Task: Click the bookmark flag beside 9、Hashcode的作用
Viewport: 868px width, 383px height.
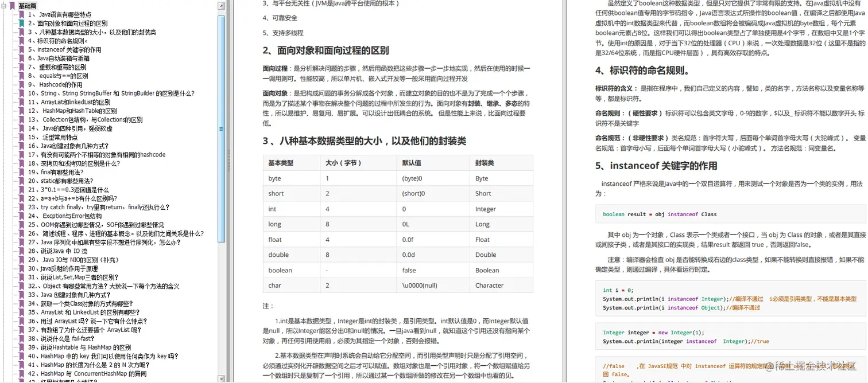Action: pyautogui.click(x=21, y=84)
